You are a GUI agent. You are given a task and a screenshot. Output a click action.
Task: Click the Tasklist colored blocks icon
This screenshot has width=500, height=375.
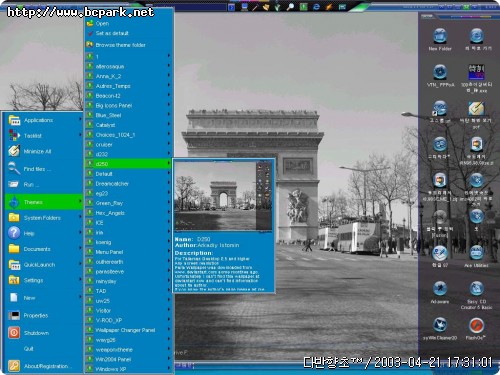[x=14, y=135]
